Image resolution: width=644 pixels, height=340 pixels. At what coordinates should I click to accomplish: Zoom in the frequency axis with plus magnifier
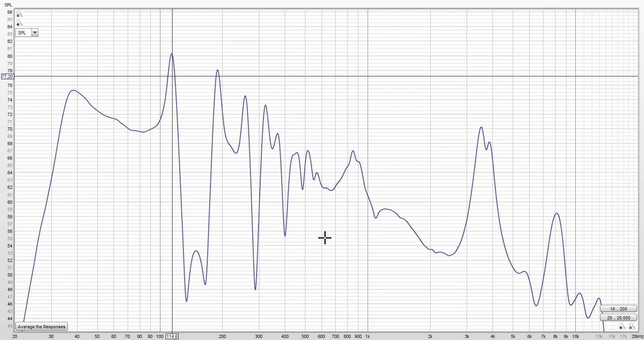coord(632,326)
